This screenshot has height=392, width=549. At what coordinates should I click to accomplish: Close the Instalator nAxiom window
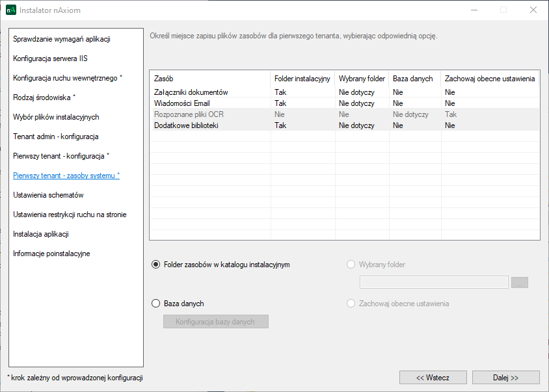click(x=533, y=10)
